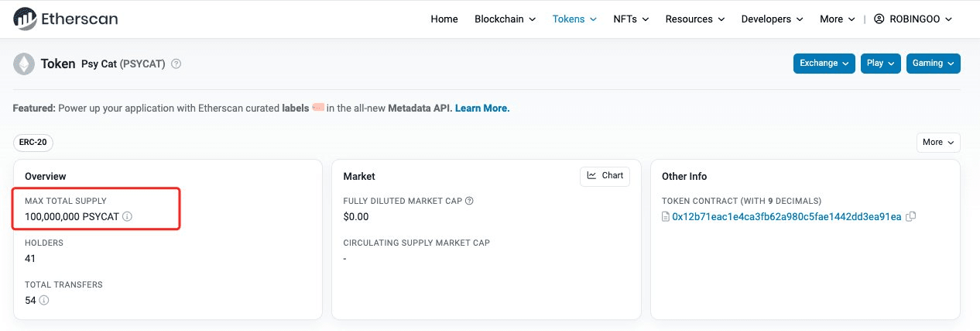Screen dimensions: 980x331
Task: Expand the Play dropdown button
Action: pyautogui.click(x=881, y=64)
